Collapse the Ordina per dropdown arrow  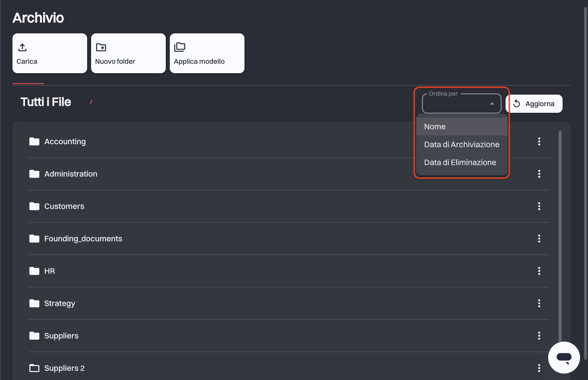click(x=492, y=104)
